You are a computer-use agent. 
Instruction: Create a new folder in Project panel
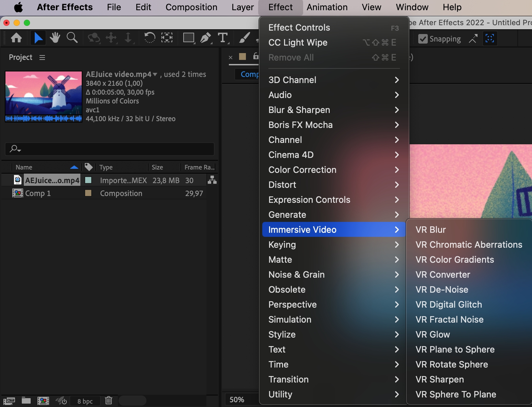click(26, 401)
